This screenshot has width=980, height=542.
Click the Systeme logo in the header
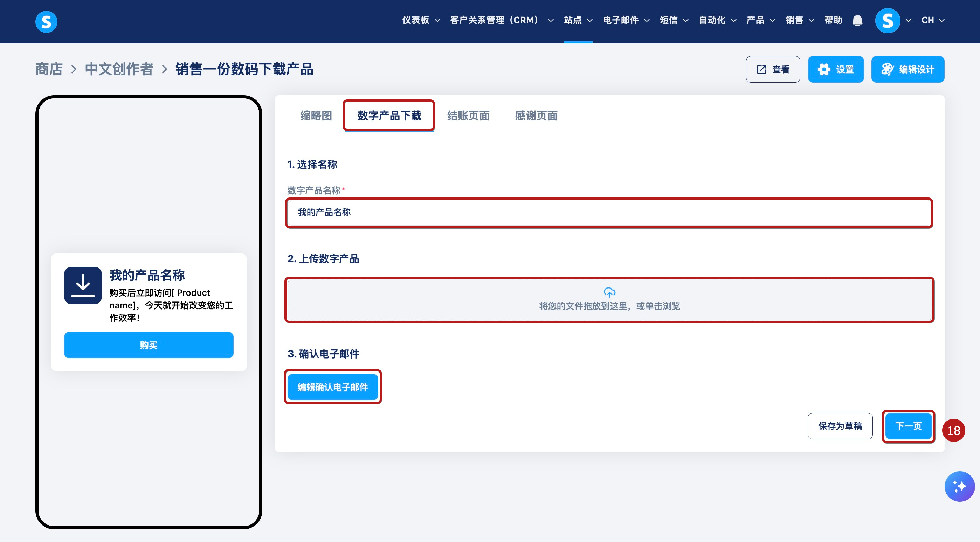pos(46,22)
